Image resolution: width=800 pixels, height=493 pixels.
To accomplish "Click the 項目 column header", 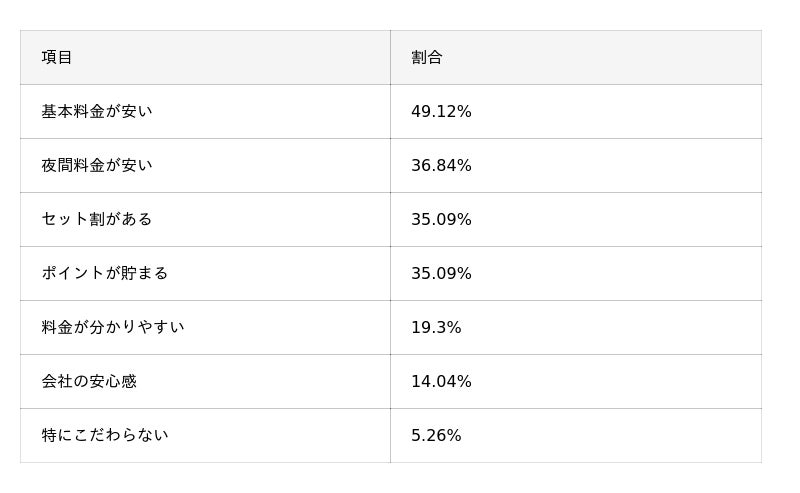I will click(x=57, y=58).
